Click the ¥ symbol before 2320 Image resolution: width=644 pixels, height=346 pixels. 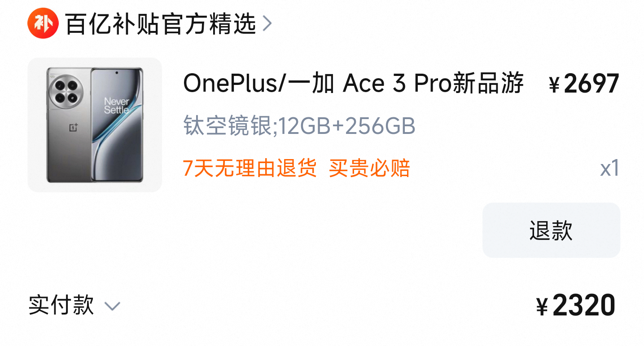pos(542,307)
